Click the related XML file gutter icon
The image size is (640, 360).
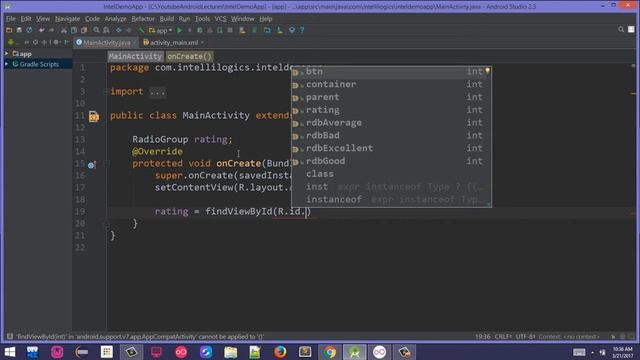93,117
